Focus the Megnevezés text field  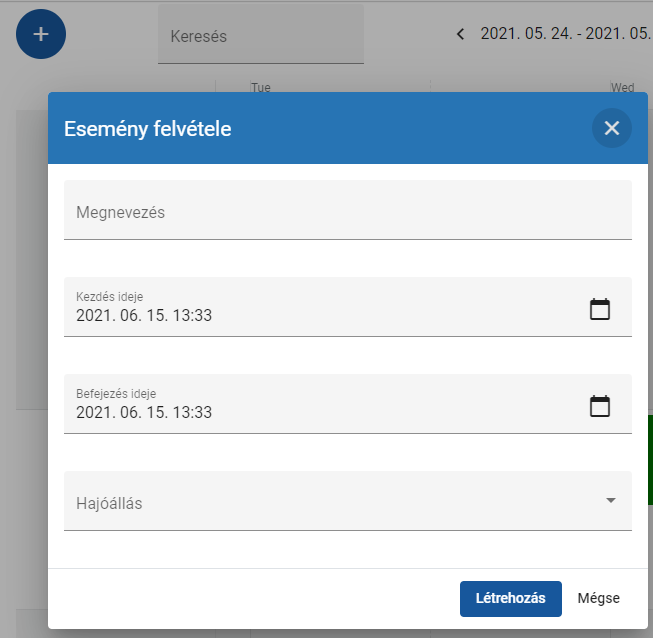click(347, 212)
